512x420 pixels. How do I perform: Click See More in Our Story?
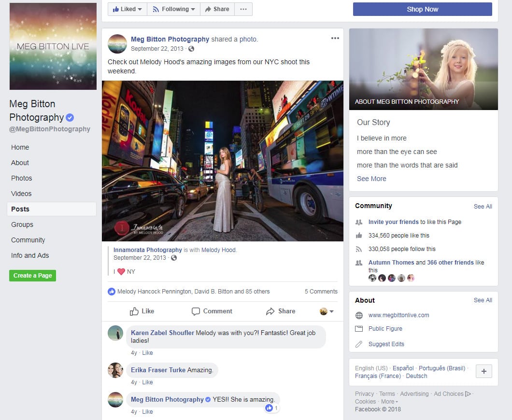pos(371,179)
